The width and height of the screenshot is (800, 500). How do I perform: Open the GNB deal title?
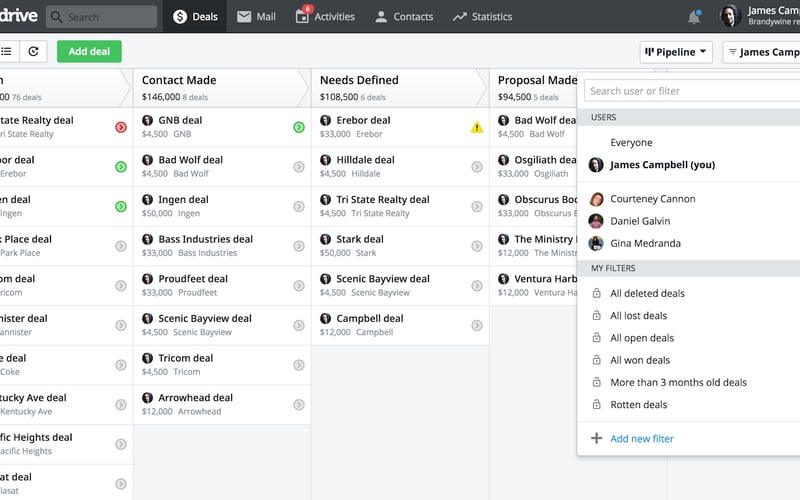click(180, 120)
